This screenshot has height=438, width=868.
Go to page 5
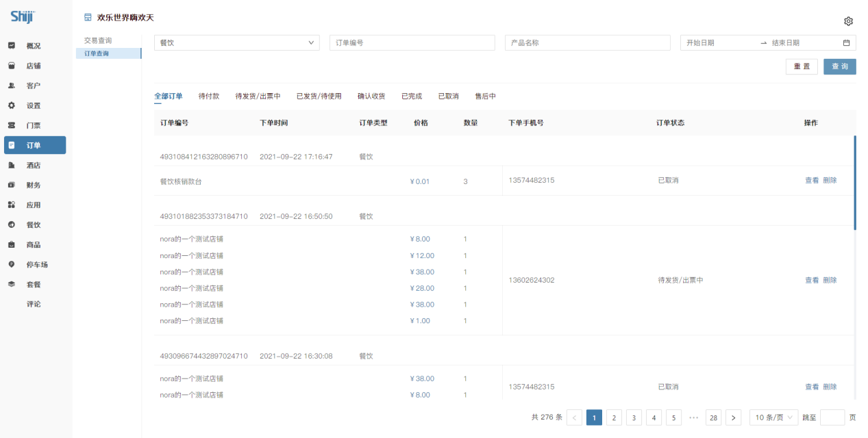coord(673,417)
